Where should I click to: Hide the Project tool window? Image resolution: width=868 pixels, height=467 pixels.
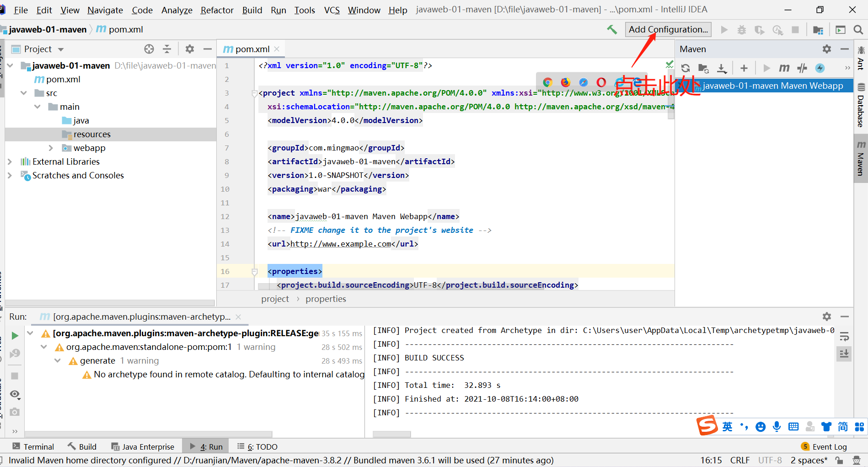click(208, 49)
